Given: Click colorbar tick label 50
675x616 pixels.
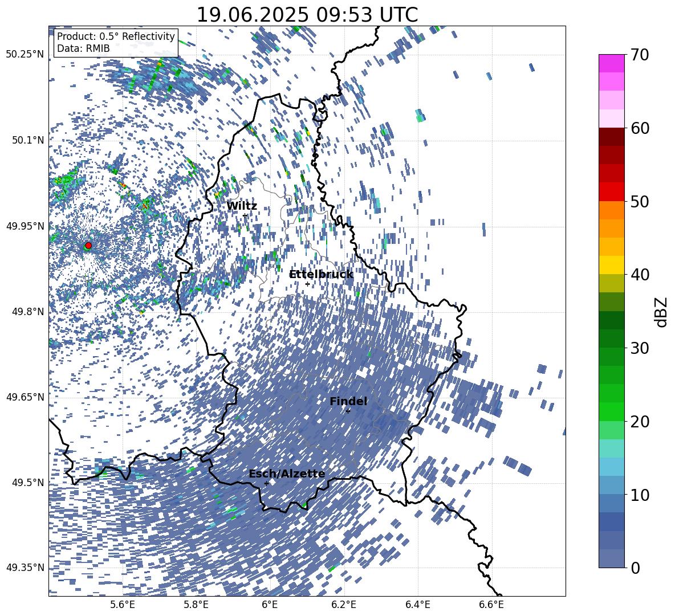Looking at the screenshot, I should pyautogui.click(x=639, y=201).
